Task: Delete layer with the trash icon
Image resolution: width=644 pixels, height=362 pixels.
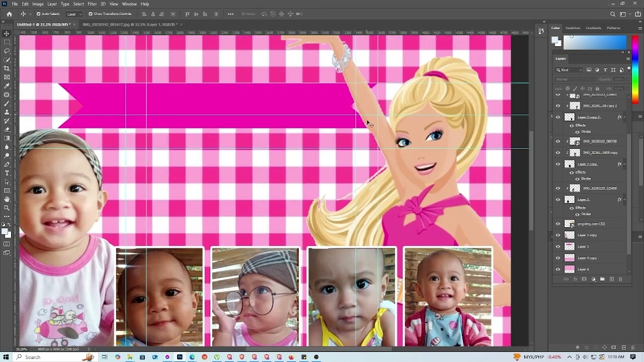Action: click(620, 279)
